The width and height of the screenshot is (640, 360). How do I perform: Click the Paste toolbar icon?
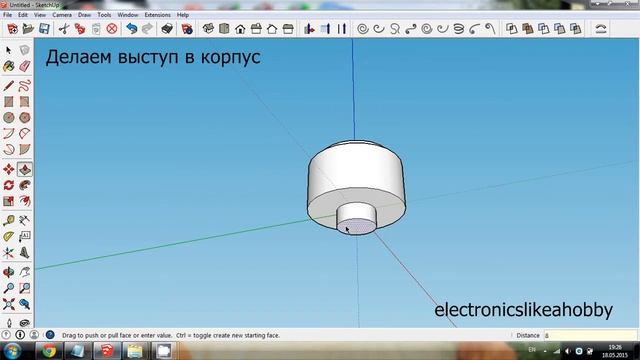[x=96, y=29]
